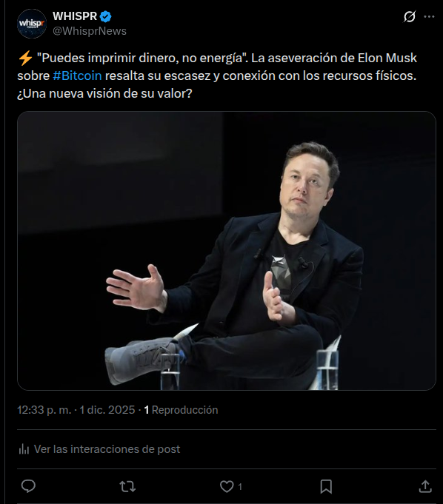Click the reply speech bubble icon
The width and height of the screenshot is (443, 504).
pyautogui.click(x=28, y=486)
